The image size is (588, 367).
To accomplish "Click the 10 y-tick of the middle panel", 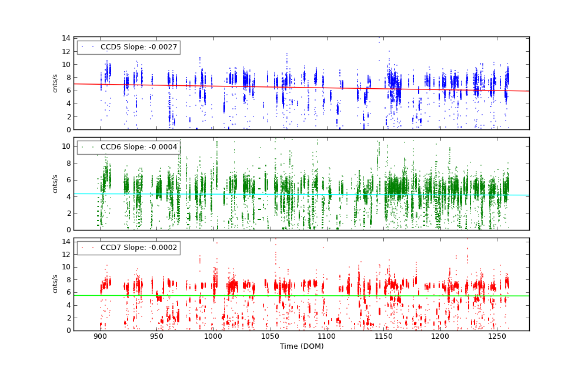I will (66, 146).
